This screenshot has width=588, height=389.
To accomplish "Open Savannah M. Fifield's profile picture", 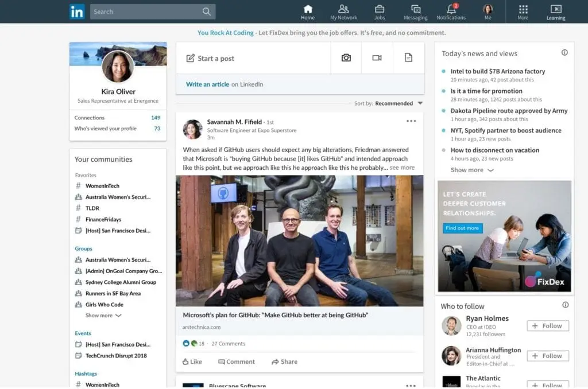I will pos(193,129).
